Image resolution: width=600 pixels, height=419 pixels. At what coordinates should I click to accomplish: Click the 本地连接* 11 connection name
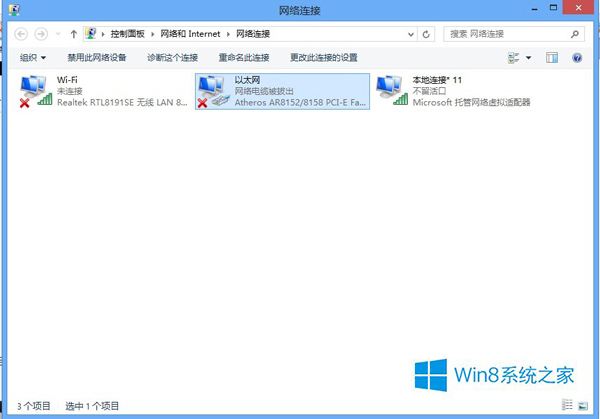(x=437, y=80)
